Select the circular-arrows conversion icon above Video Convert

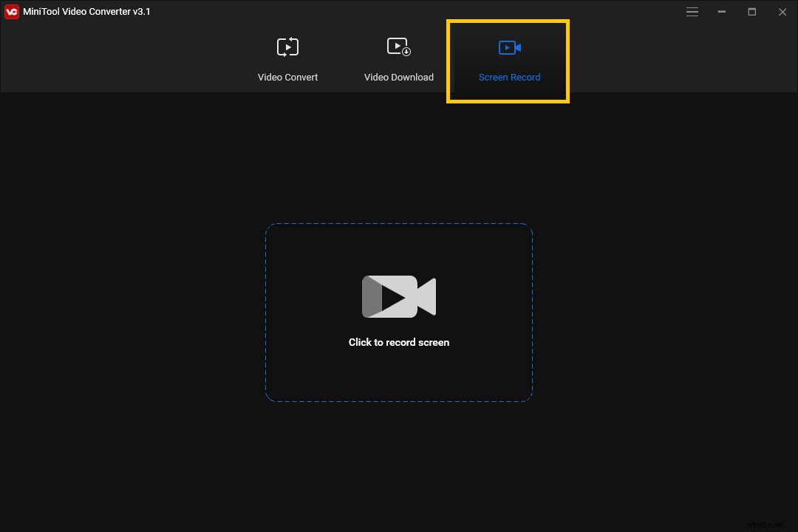(x=287, y=47)
